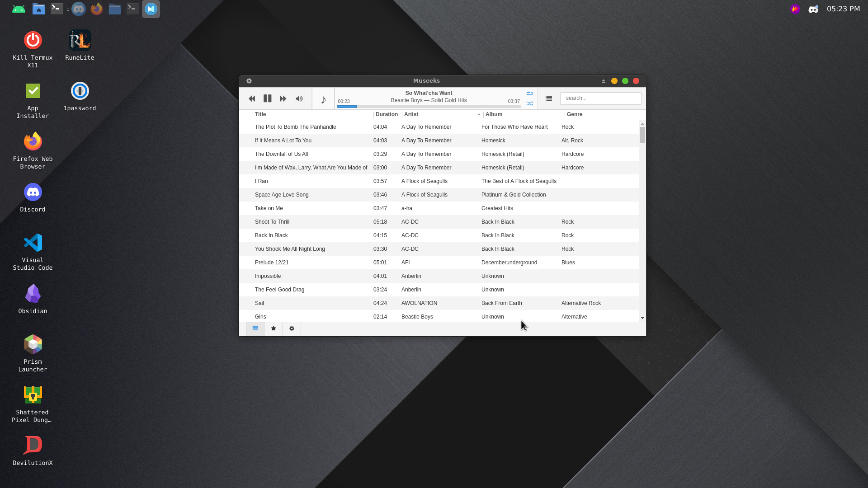The image size is (868, 488).
Task: Sort tracks by the Duration column
Action: [387, 114]
